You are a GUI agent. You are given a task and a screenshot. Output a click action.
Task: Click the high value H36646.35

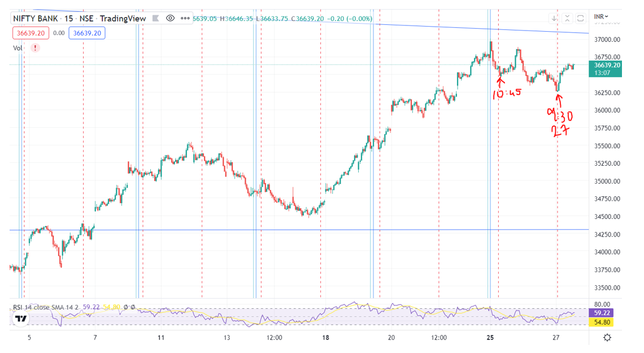237,19
